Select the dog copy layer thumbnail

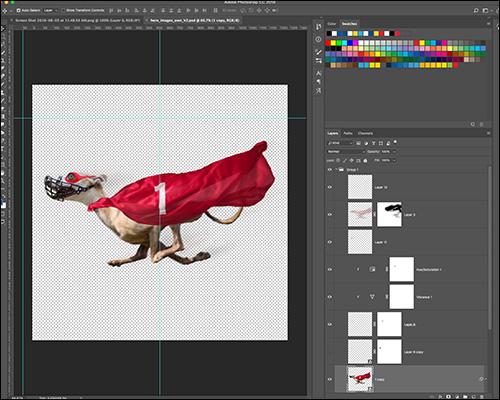coord(360,379)
